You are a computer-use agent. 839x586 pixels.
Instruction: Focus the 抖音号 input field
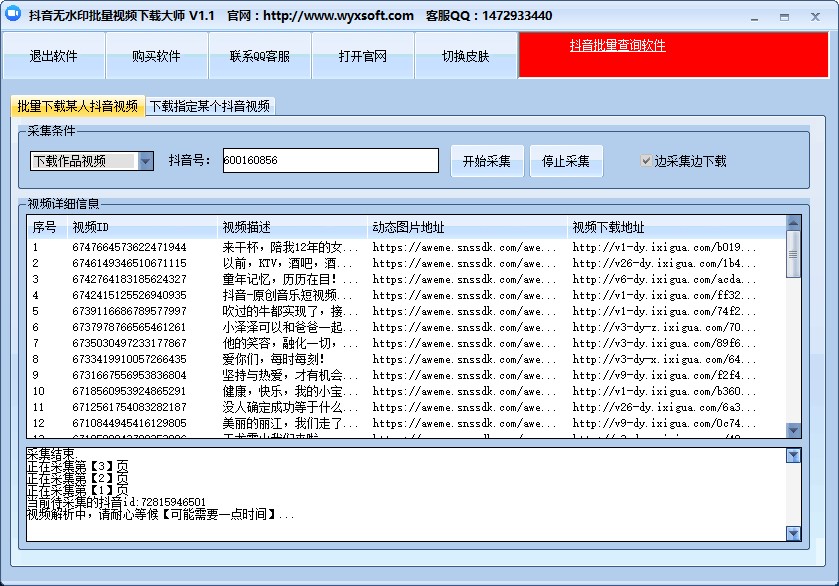(x=331, y=160)
